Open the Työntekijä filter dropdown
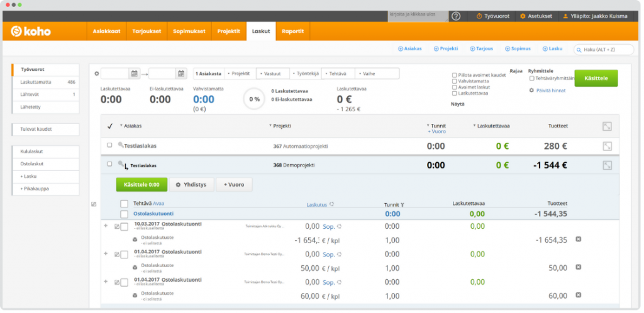Screen dimensions: 644x313 pyautogui.click(x=305, y=74)
